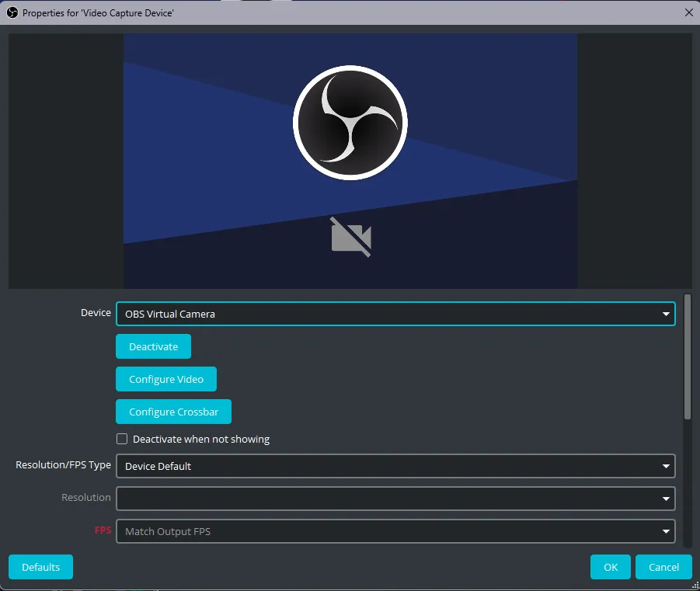
Task: Click the vertical scrollbar in the properties panel
Action: tap(687, 357)
